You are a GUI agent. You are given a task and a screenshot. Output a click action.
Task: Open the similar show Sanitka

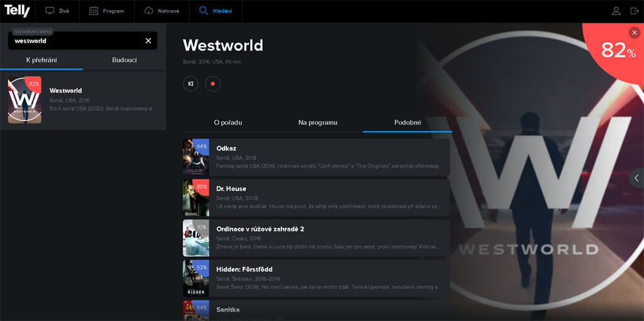316,310
